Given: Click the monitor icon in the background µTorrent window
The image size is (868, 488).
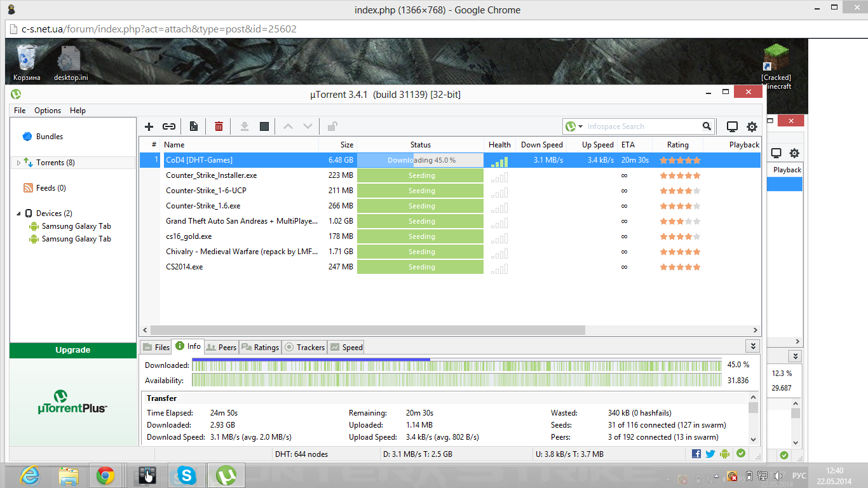Looking at the screenshot, I should click(x=776, y=153).
